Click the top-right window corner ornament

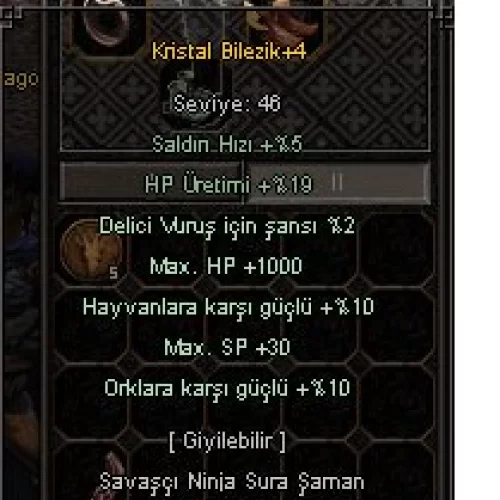tap(443, 15)
